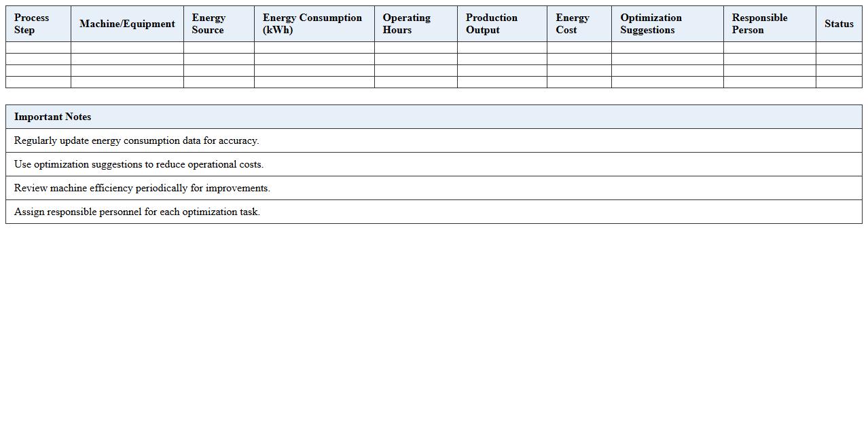The width and height of the screenshot is (868, 441).
Task: Select the Production Output column header
Action: click(492, 24)
